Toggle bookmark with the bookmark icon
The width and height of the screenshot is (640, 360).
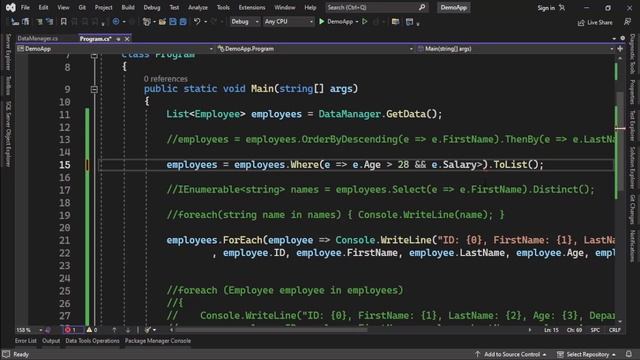(x=63, y=22)
